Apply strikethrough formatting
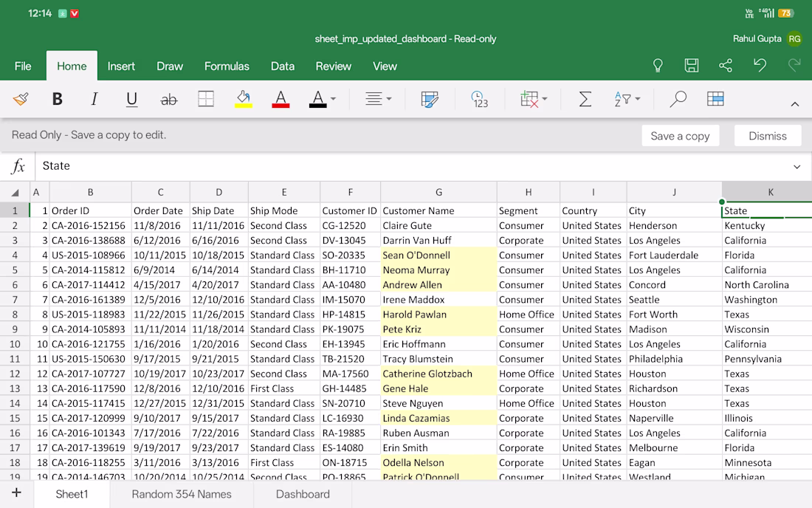The image size is (812, 508). click(x=169, y=100)
